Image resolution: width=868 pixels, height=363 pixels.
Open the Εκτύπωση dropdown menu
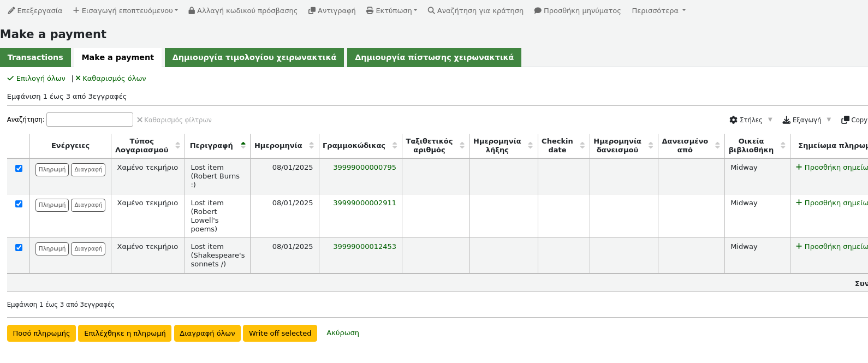pos(392,10)
